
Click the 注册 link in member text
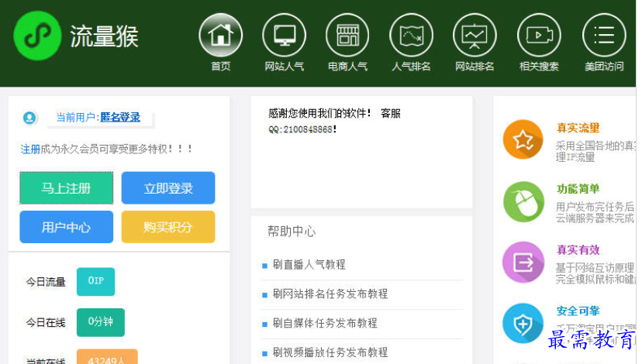click(30, 149)
